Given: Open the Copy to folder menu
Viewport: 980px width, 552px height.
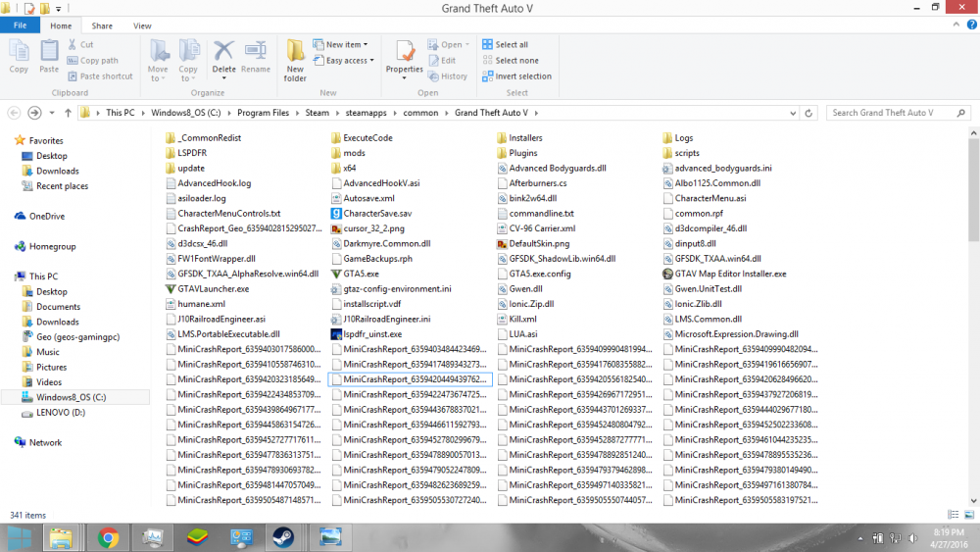Looking at the screenshot, I should tap(188, 60).
